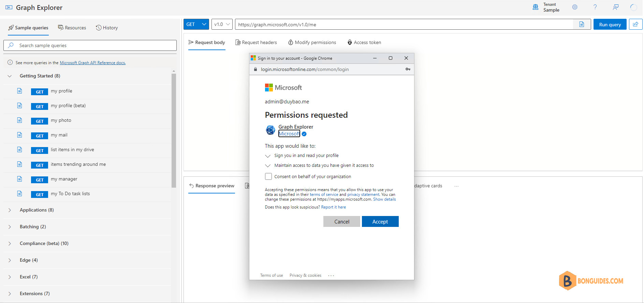Screen dimensions: 644x303
Task: Click the Graph Explorer app logo in popup
Action: (x=270, y=130)
